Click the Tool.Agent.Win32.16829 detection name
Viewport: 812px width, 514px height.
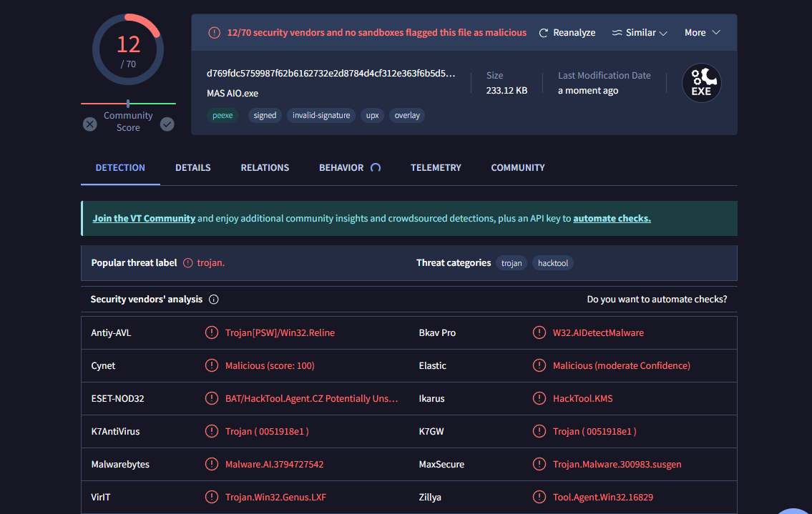(603, 497)
